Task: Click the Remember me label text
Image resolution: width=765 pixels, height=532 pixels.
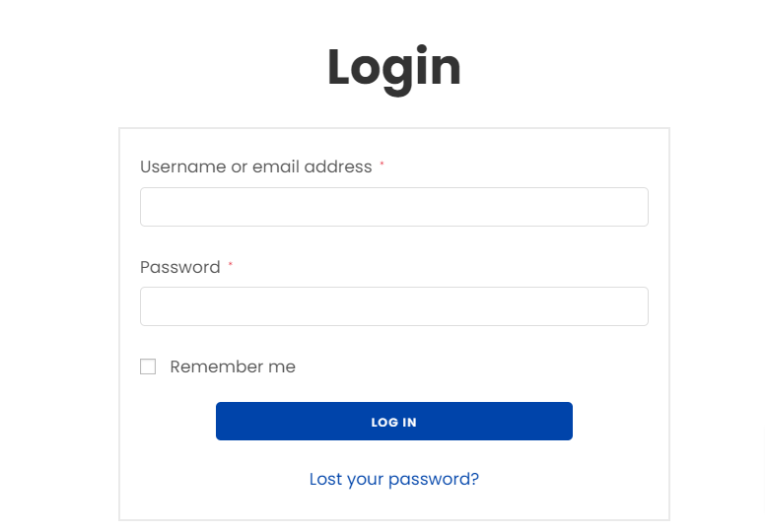Action: [x=233, y=366]
